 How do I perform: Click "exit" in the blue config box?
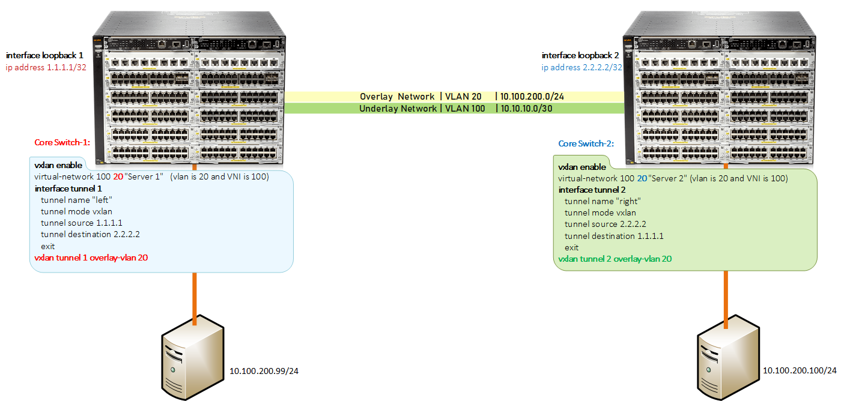click(47, 246)
